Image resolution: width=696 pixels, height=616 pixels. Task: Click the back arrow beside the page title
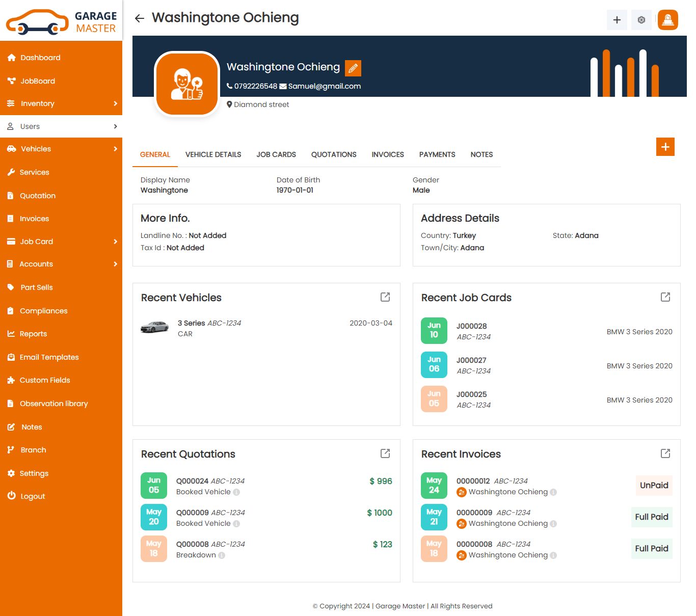click(x=139, y=18)
